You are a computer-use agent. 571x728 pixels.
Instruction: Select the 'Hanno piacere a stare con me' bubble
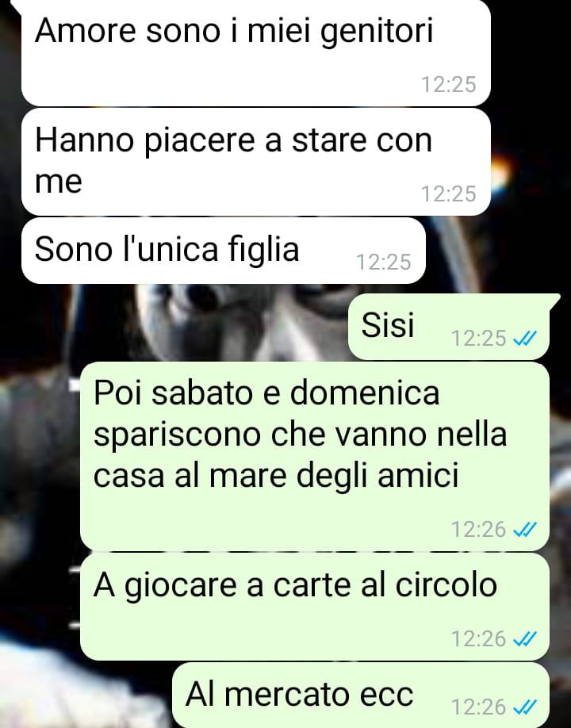pyautogui.click(x=256, y=162)
